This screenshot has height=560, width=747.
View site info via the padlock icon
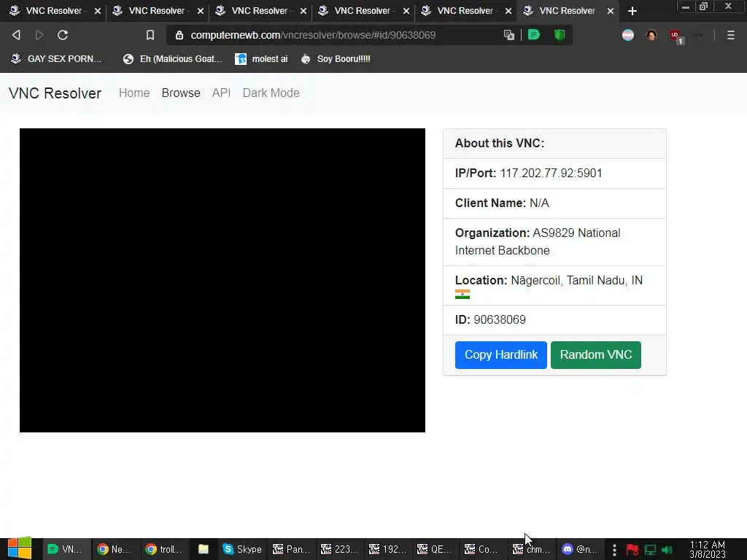pos(179,35)
